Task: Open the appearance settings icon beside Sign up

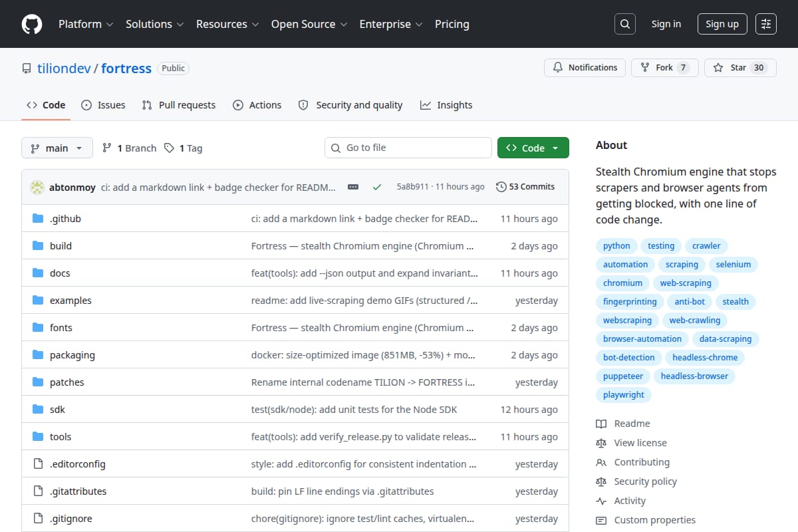Action: pos(766,24)
